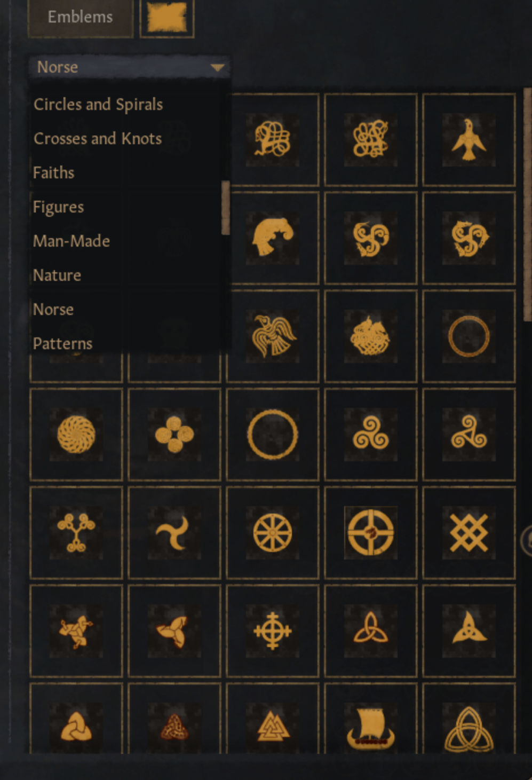Select the three-branched spiral tree emblem

tap(76, 533)
